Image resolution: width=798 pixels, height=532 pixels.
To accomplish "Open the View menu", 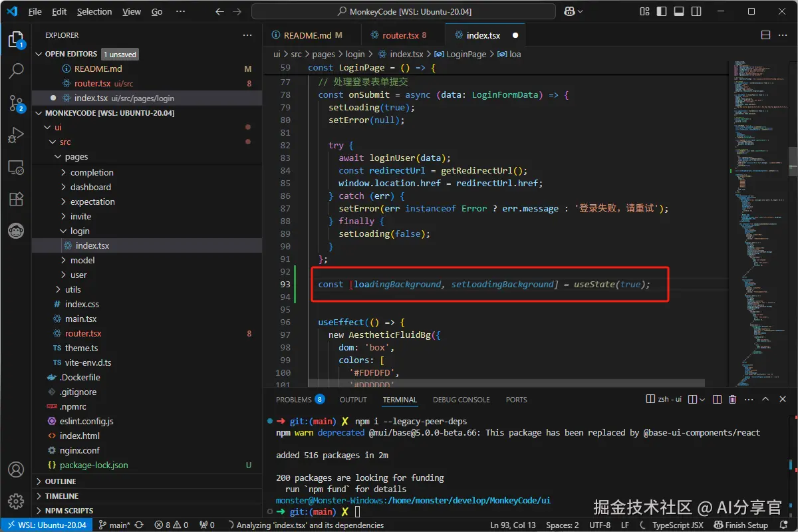I will [x=132, y=11].
